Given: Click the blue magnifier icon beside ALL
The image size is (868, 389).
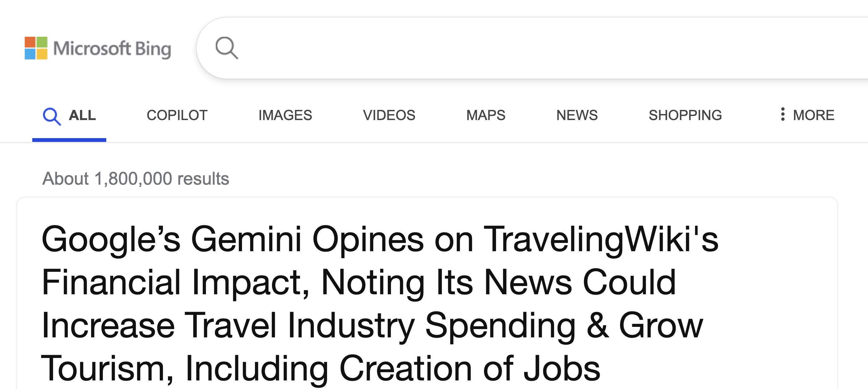Looking at the screenshot, I should coord(52,116).
